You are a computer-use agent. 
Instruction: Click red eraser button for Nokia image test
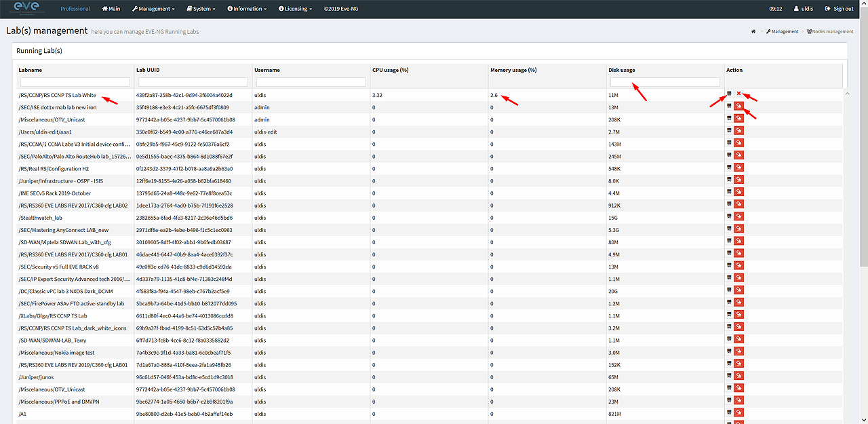click(739, 350)
